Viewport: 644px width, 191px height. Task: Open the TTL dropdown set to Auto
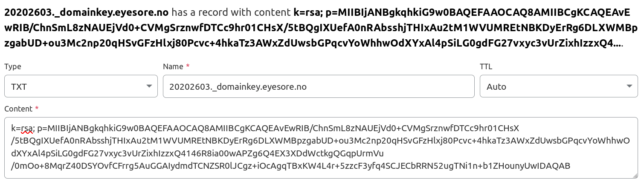point(559,87)
